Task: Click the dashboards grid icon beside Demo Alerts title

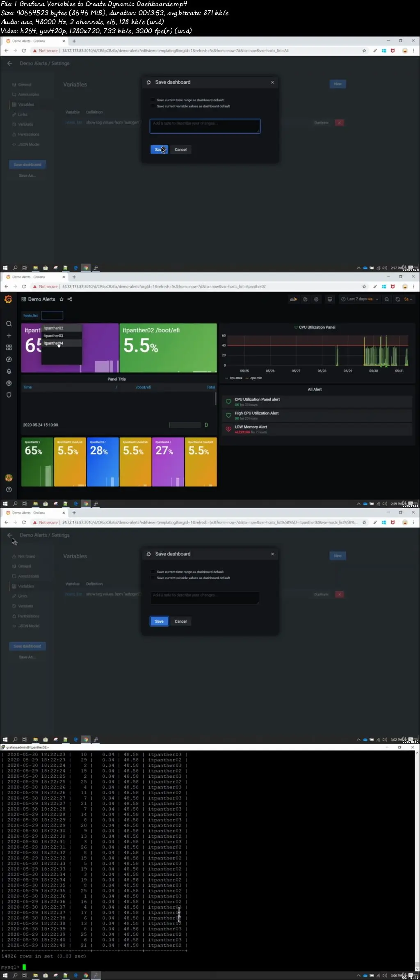Action: tap(23, 299)
